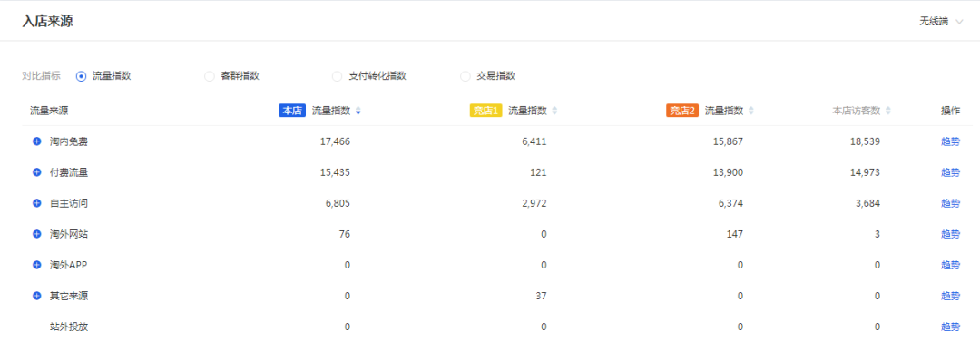
Task: Select the 流量指数 radio button
Action: tap(81, 76)
